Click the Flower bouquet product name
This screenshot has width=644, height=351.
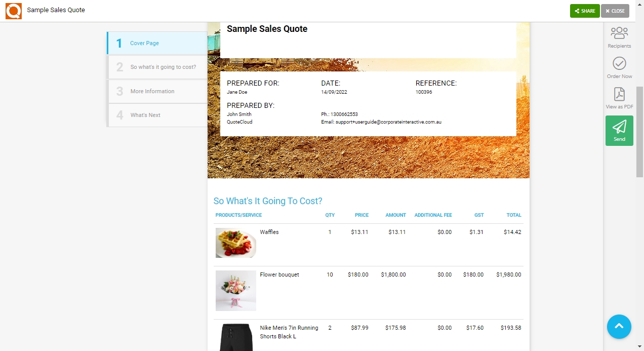(279, 275)
